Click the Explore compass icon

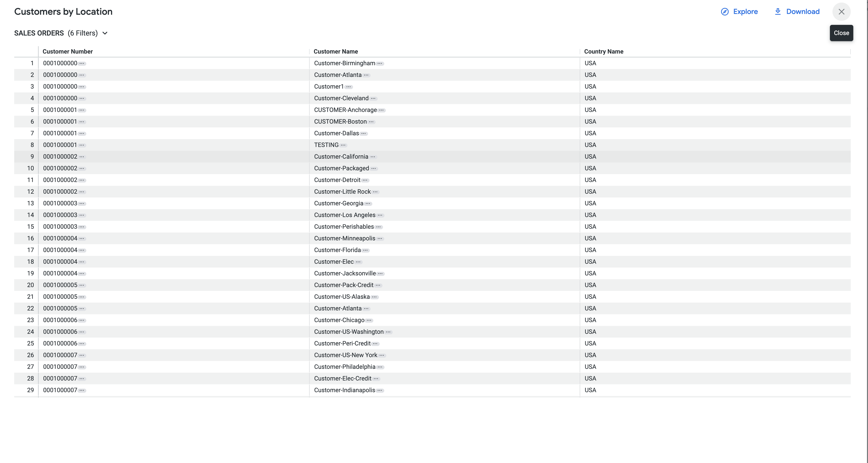(724, 12)
